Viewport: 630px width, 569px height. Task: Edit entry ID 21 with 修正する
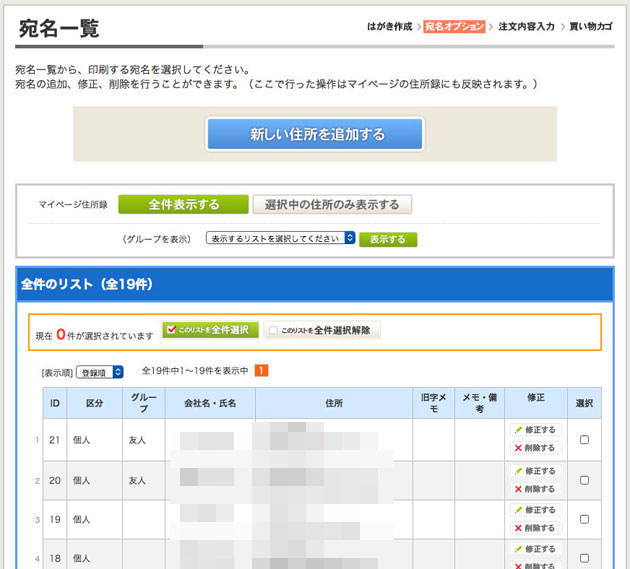536,430
